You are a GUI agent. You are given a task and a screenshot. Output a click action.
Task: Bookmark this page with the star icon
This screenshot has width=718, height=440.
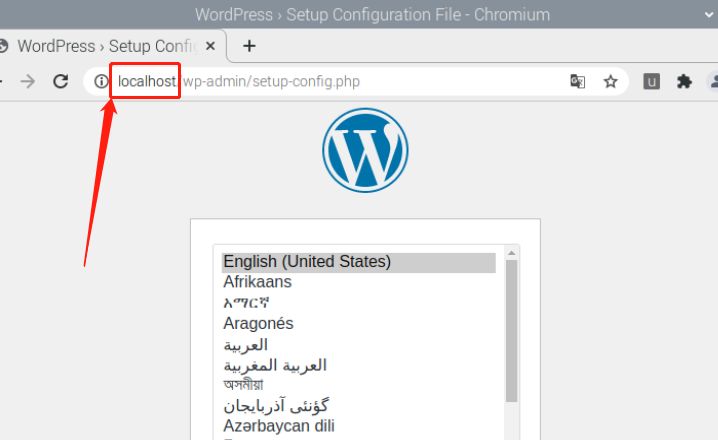[x=610, y=81]
